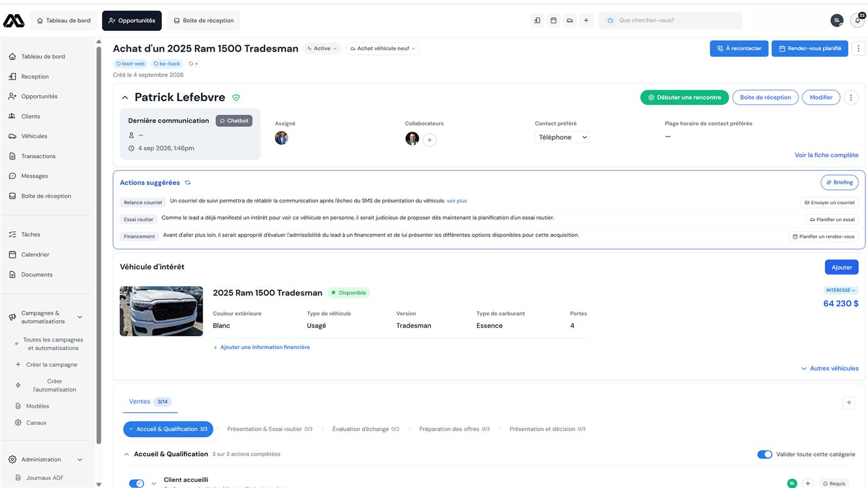The width and height of the screenshot is (868, 488).
Task: Click the Ram 1500 vehicle thumbnail
Action: pos(161,311)
